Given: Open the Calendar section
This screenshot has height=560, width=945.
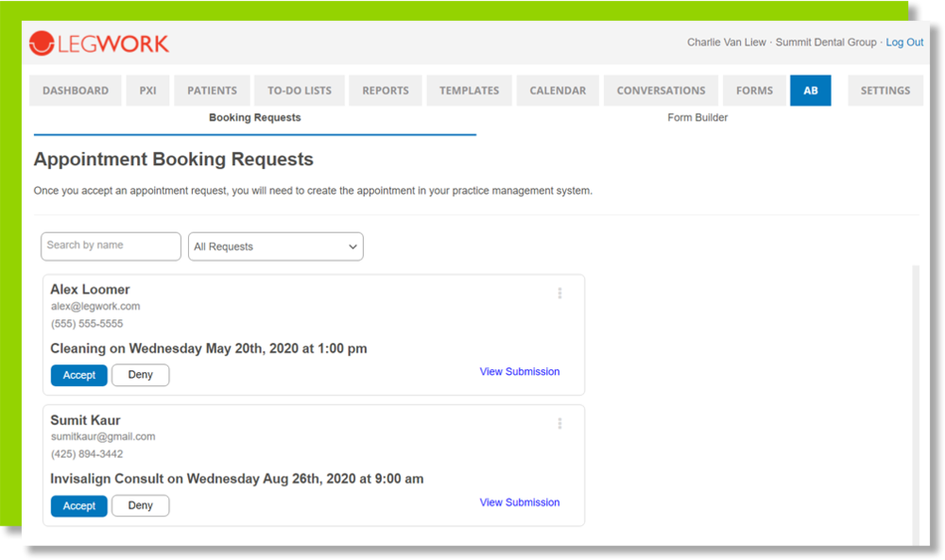Looking at the screenshot, I should point(558,90).
